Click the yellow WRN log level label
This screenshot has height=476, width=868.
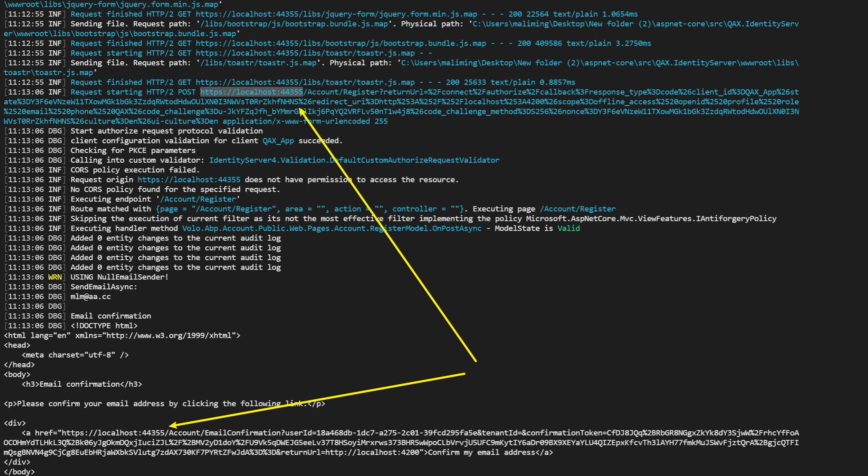click(x=55, y=277)
